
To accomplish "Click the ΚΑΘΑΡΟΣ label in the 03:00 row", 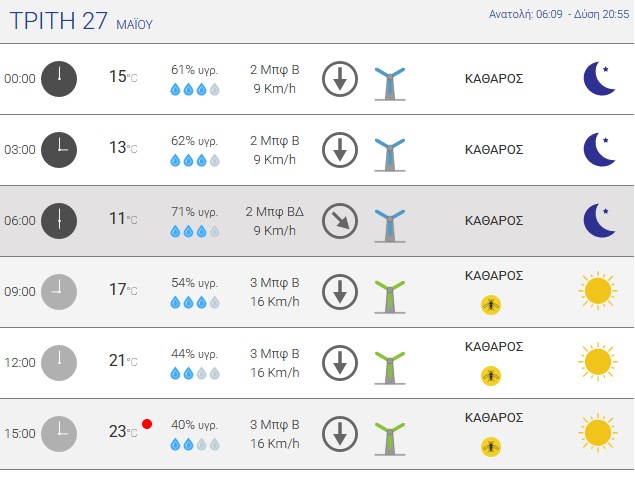I will [x=494, y=150].
